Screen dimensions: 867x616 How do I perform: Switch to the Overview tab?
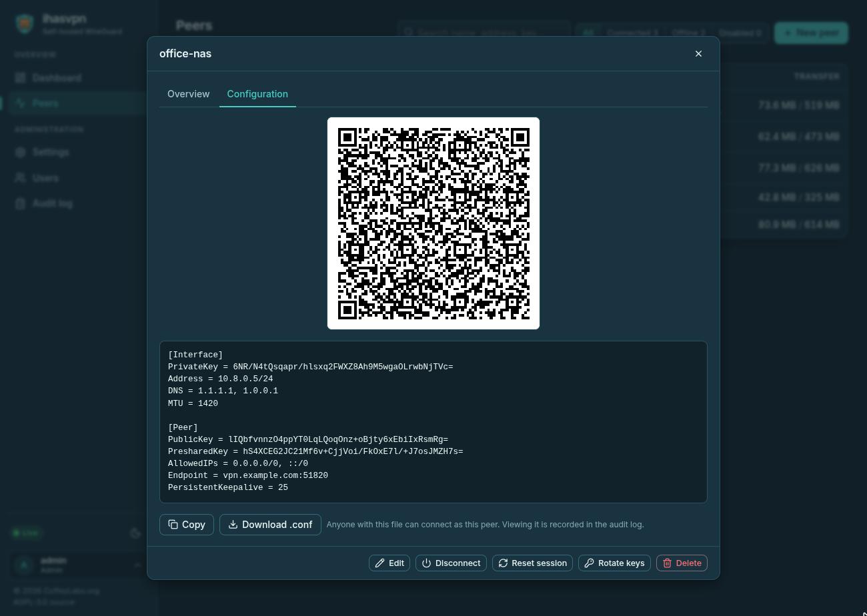(188, 94)
